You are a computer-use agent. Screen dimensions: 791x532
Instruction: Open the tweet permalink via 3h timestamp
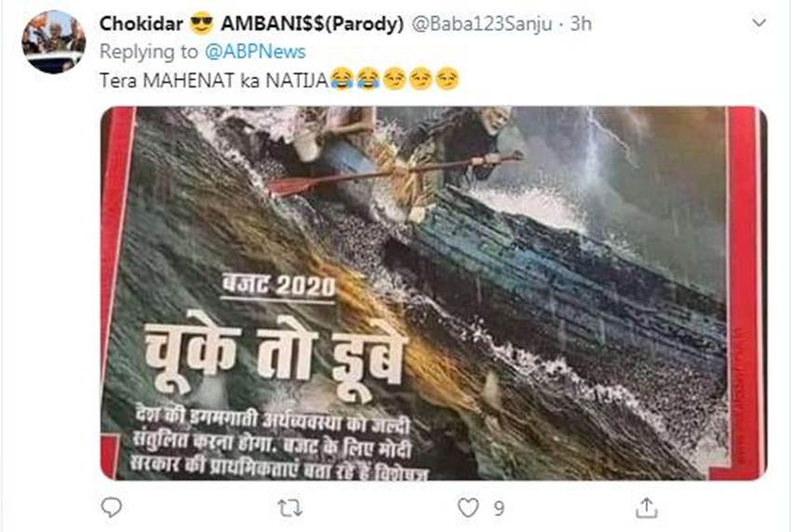(581, 23)
